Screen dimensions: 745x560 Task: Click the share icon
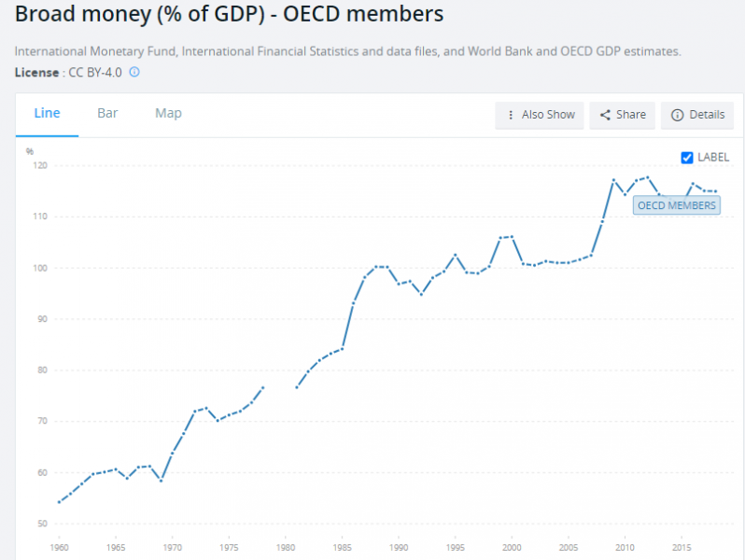click(x=605, y=115)
